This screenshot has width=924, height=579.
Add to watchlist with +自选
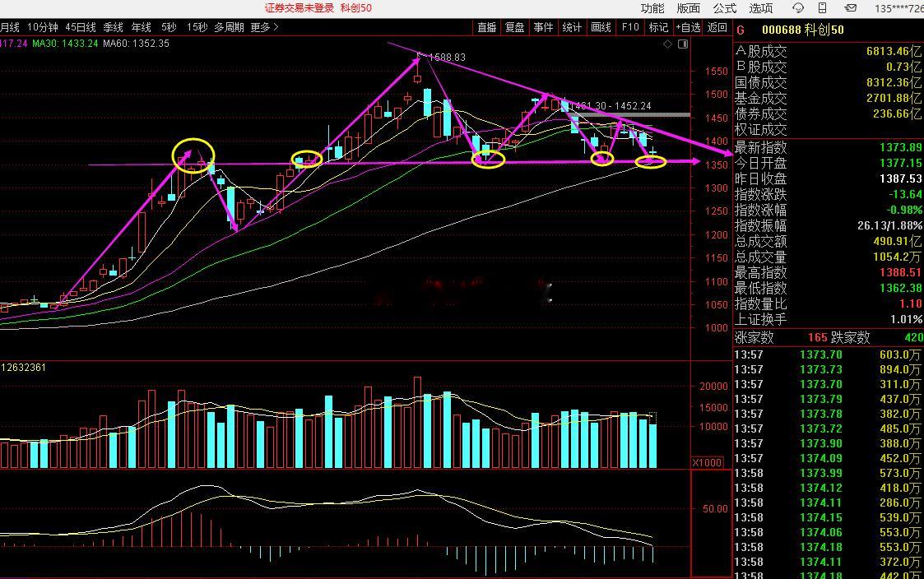coord(688,27)
